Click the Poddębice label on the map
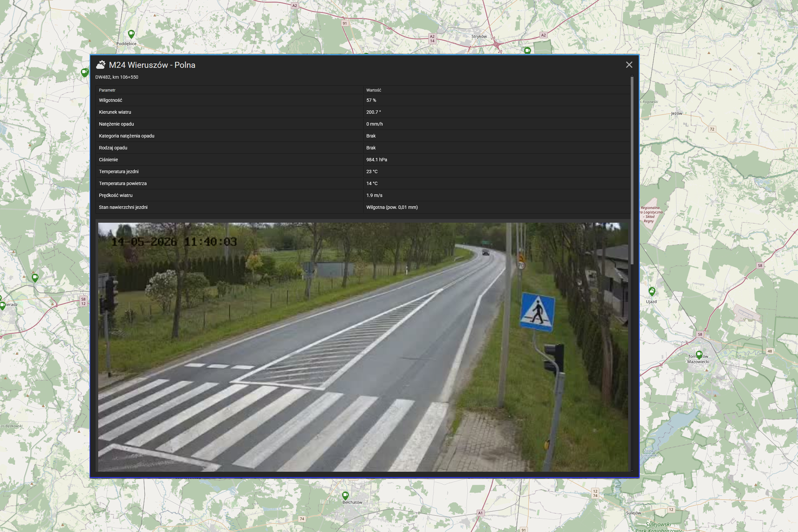Viewport: 798px width, 532px height. point(126,43)
